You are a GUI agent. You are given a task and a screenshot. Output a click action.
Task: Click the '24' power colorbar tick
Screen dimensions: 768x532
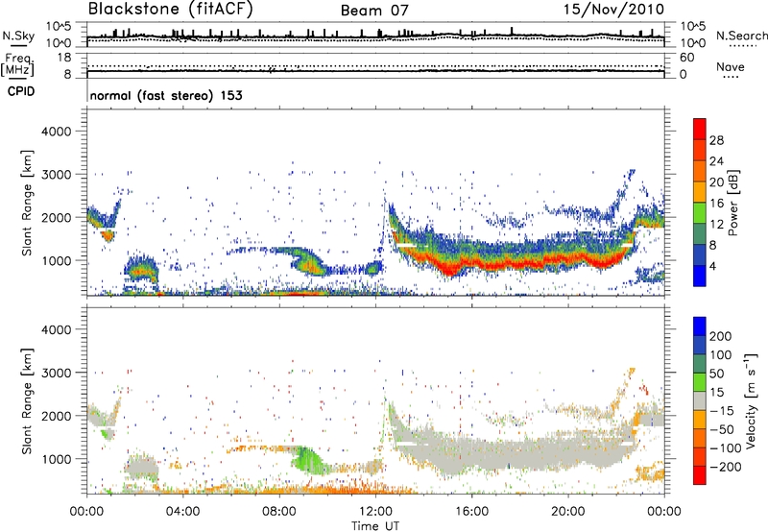pyautogui.click(x=716, y=161)
